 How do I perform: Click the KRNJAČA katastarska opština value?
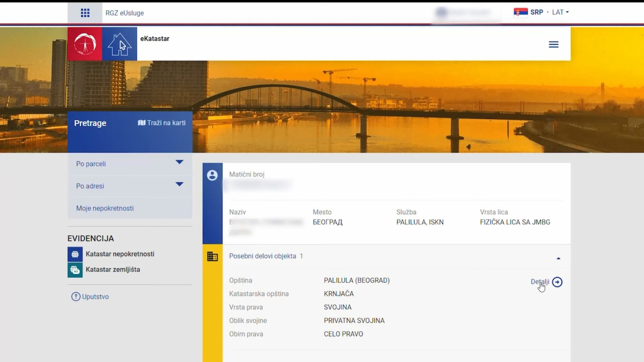click(x=339, y=293)
